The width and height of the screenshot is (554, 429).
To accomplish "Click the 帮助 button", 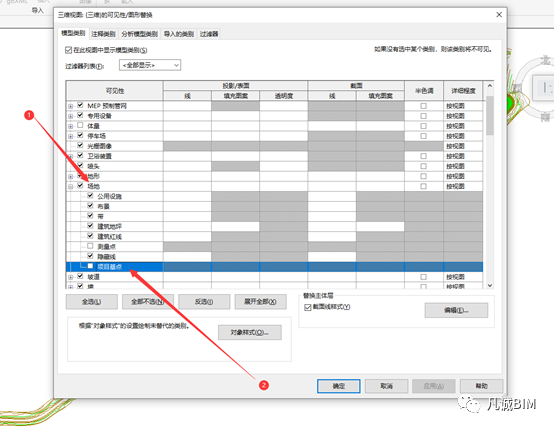I will coord(481,386).
